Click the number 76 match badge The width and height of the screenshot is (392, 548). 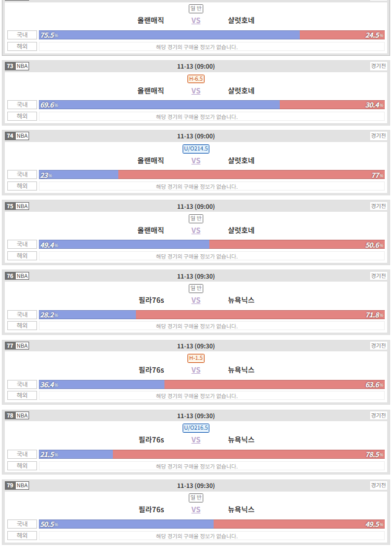pyautogui.click(x=10, y=276)
